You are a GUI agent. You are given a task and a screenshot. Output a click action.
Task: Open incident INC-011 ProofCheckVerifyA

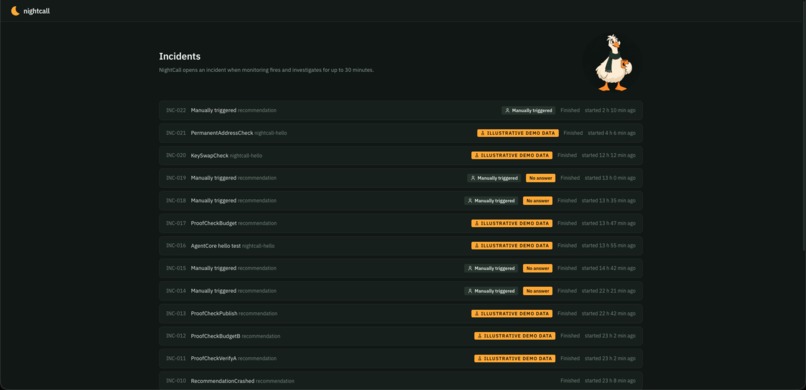tap(400, 359)
